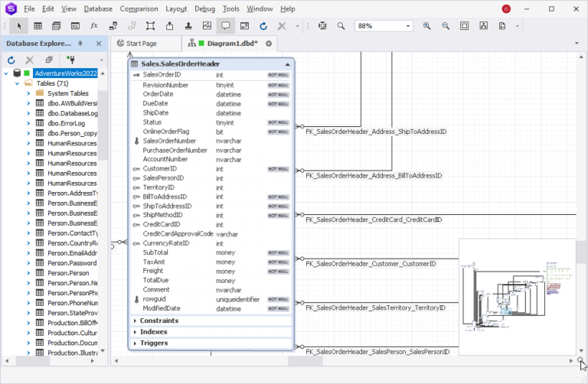Click the new connection plug icon in Database Explorer

tap(70, 60)
